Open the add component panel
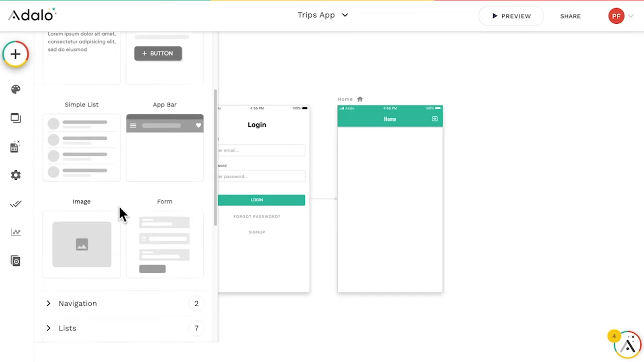The width and height of the screenshot is (644, 362). tap(15, 53)
